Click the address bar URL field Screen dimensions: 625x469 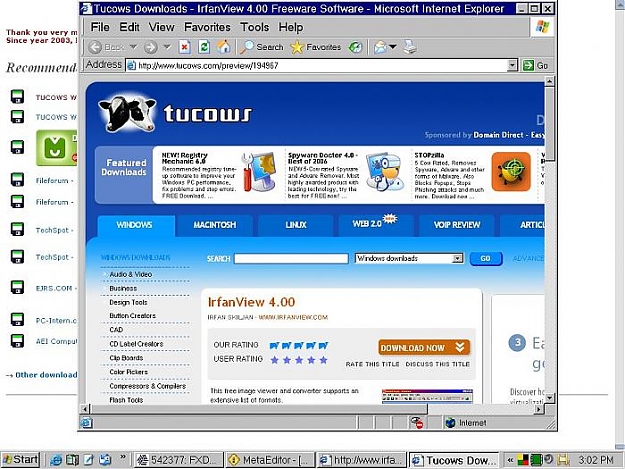tap(317, 65)
